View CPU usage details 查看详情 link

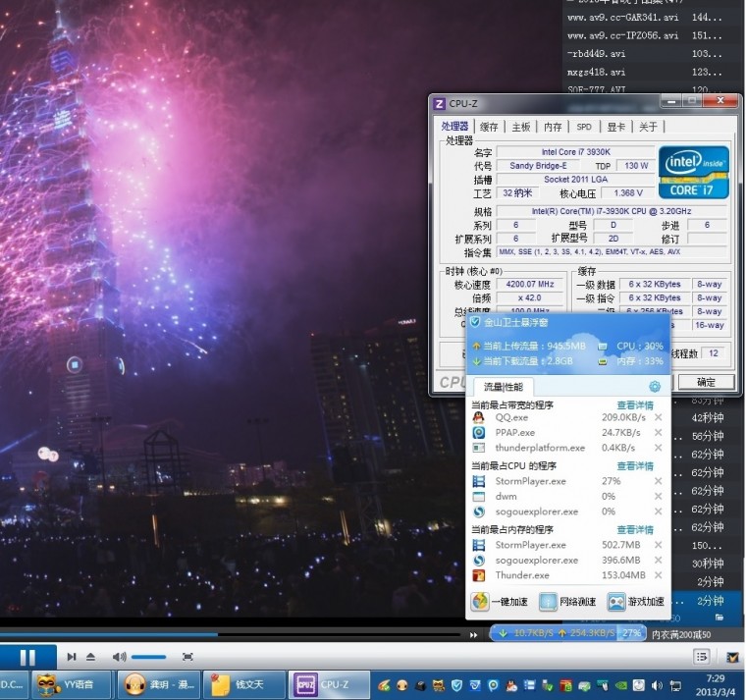[635, 465]
